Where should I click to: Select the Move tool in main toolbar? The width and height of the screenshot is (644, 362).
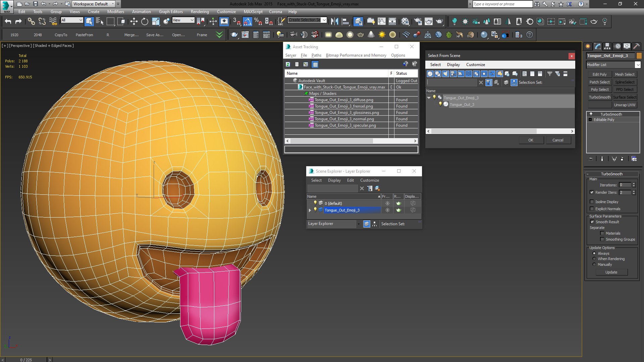tap(134, 21)
